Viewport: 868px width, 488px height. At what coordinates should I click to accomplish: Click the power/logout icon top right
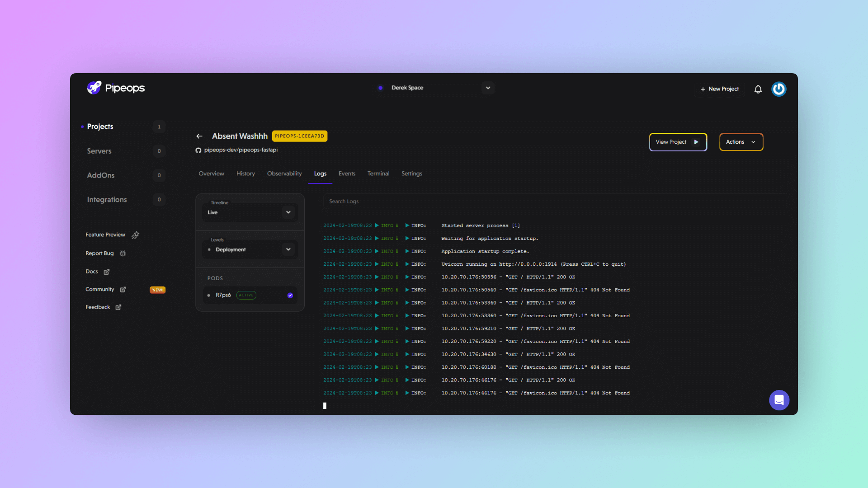[x=780, y=89]
